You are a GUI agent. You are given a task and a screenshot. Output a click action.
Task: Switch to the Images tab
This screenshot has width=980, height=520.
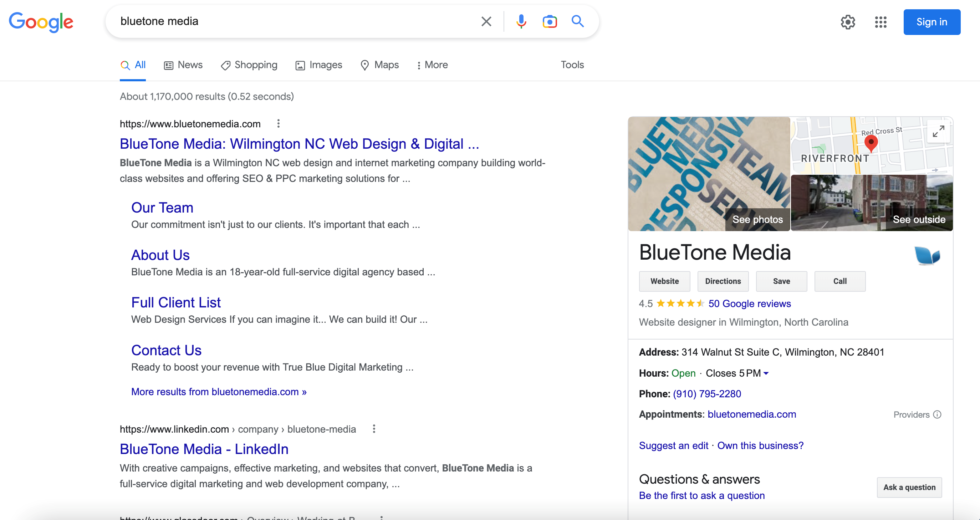pos(319,65)
